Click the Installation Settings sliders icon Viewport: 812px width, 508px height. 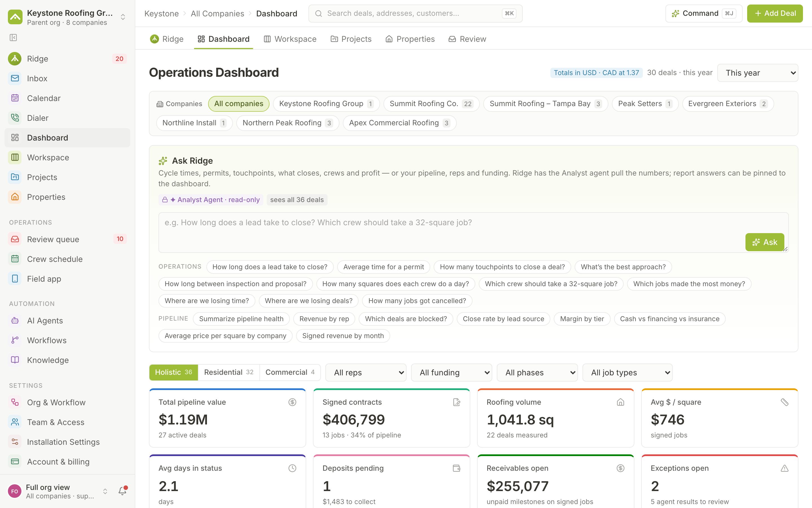coord(15,442)
